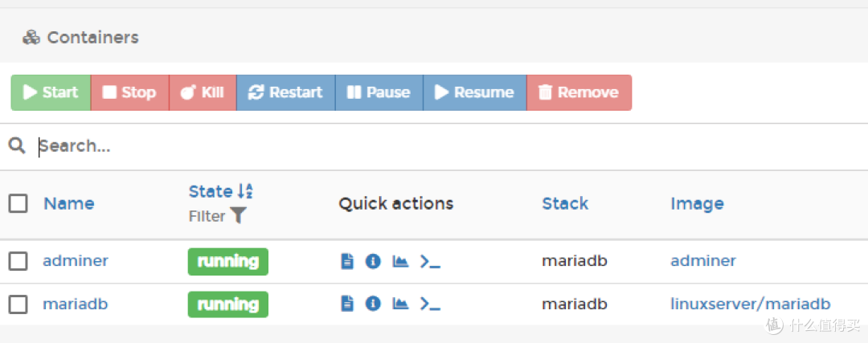
Task: Check the adminer container checkbox
Action: click(x=18, y=261)
